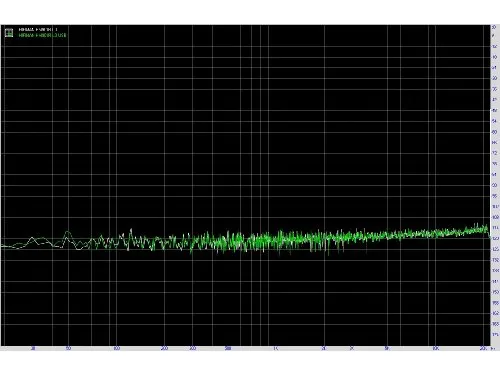Click the Hz unit label at the axis corner
Viewport: 500px width, 375px height.
point(493,348)
